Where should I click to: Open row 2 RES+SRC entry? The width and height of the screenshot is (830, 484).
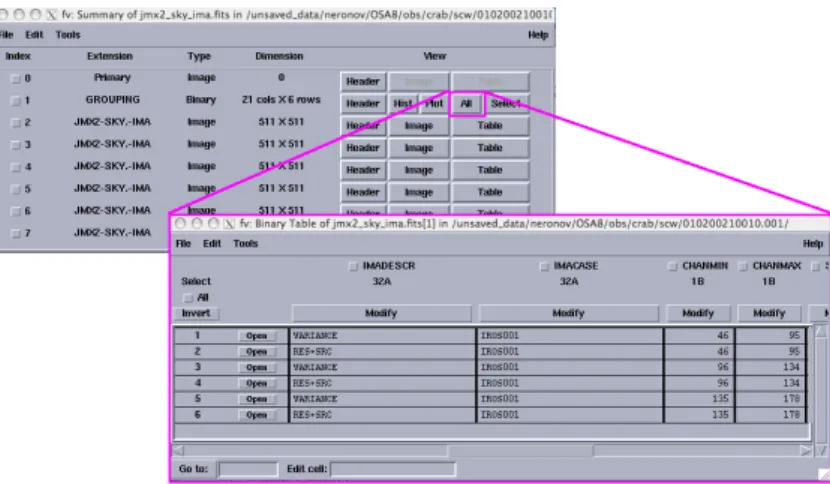pos(257,352)
